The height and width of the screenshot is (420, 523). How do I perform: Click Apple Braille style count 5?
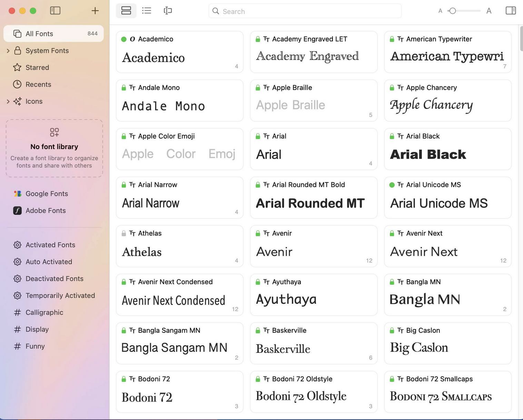click(x=371, y=115)
